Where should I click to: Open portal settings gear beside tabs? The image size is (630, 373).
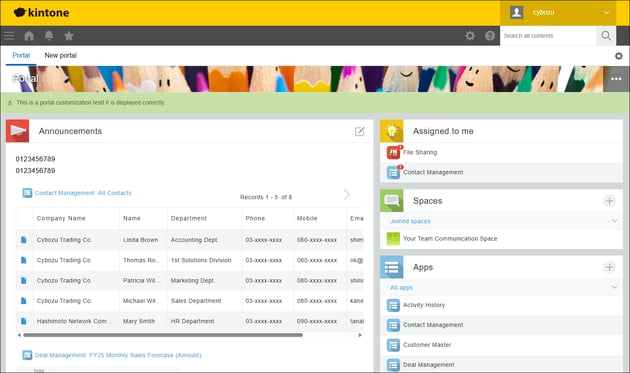[619, 56]
